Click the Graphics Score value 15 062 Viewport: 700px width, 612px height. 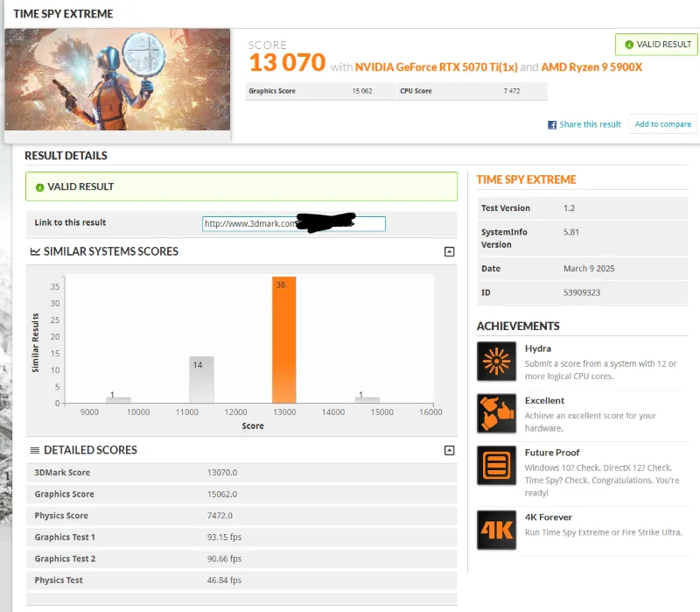362,91
